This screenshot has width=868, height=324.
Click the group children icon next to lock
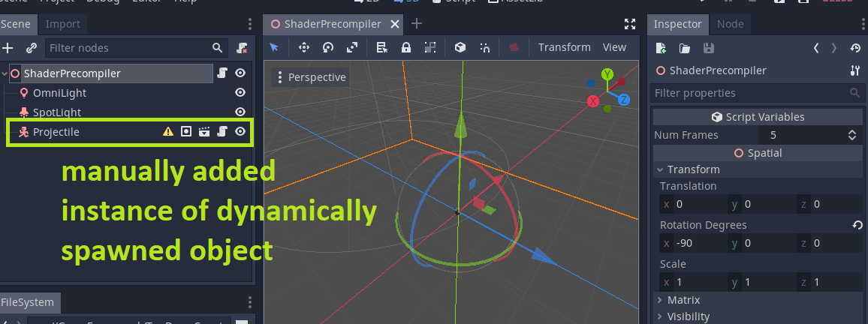tap(430, 47)
